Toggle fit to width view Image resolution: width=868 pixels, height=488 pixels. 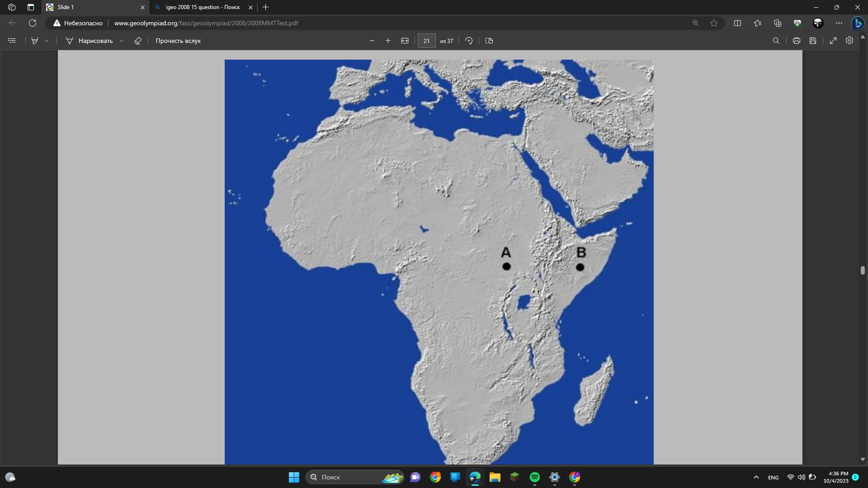(x=405, y=41)
